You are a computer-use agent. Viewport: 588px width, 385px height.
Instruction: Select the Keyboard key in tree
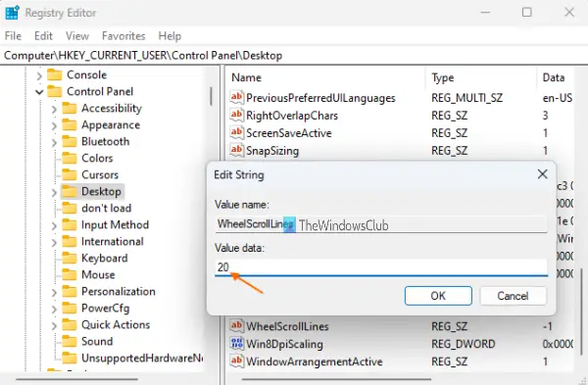pos(105,258)
